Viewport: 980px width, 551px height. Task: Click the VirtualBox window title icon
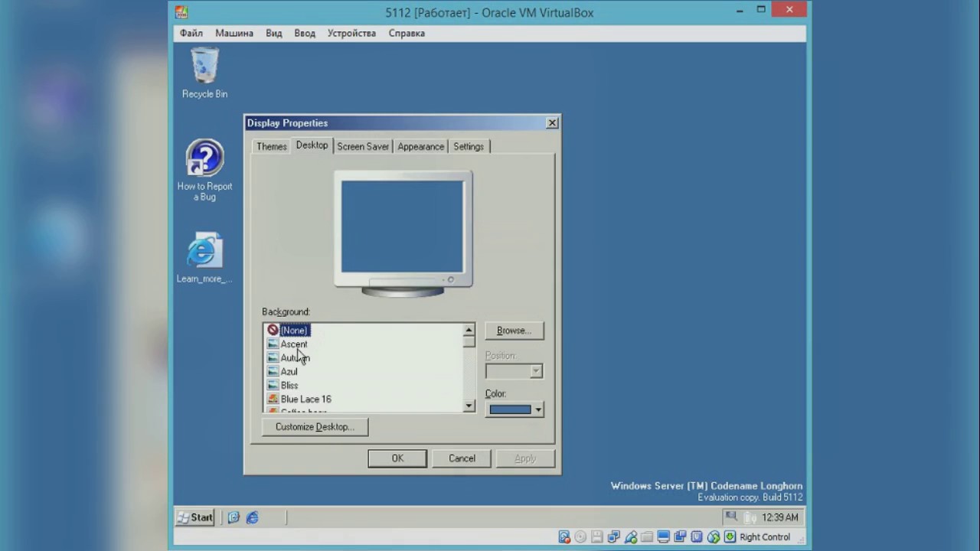(181, 12)
